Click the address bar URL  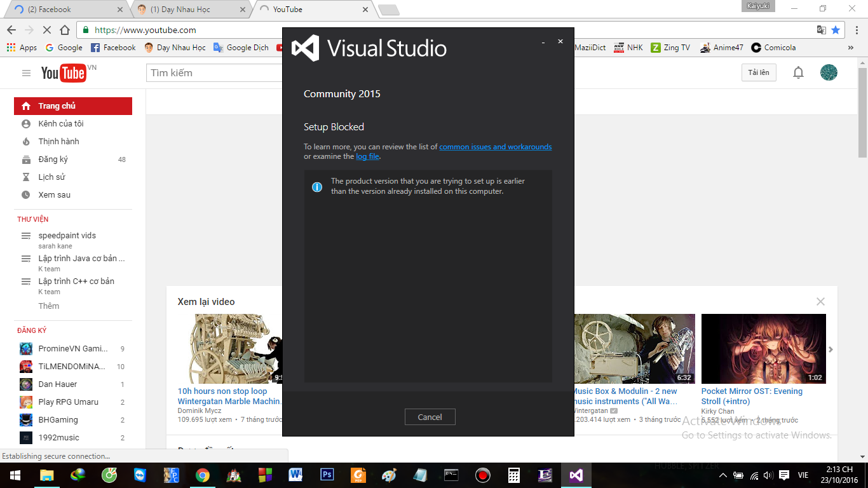tap(145, 30)
